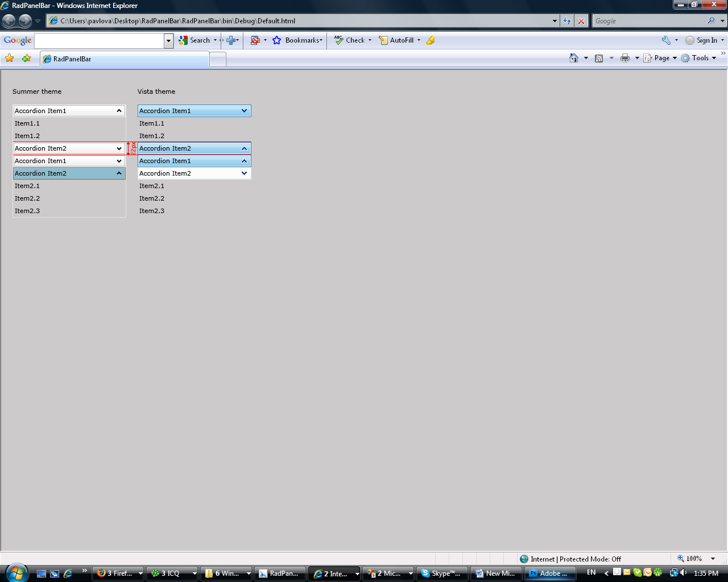Open the Favorites Center star icon
Image resolution: width=728 pixels, height=582 pixels.
pyautogui.click(x=10, y=59)
